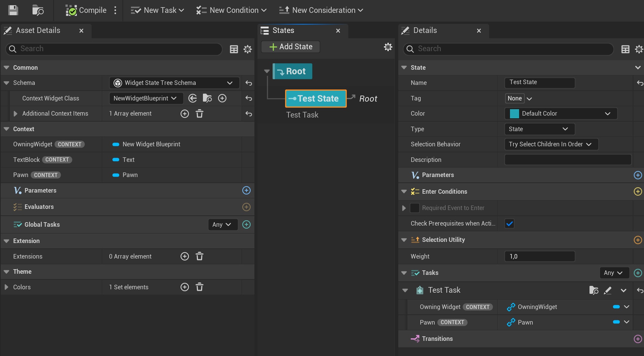Add a parameter in Asset Details
Viewport: 644px width, 356px height.
[246, 190]
